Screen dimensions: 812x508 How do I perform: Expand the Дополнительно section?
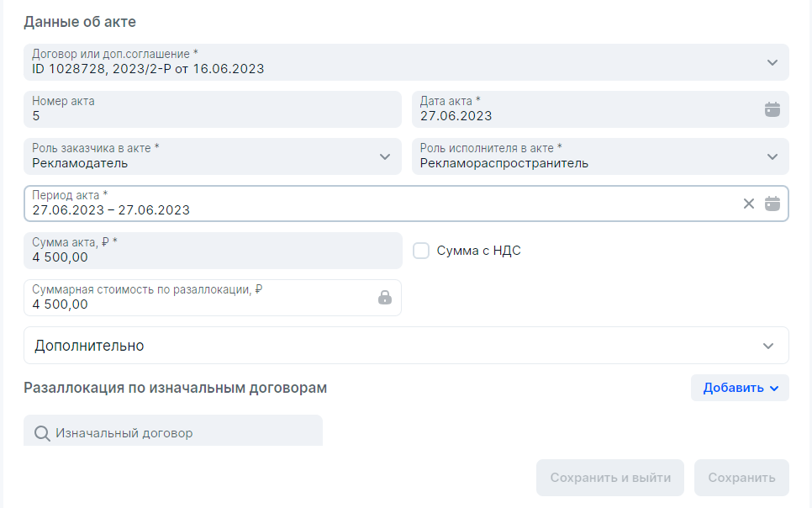pos(406,346)
